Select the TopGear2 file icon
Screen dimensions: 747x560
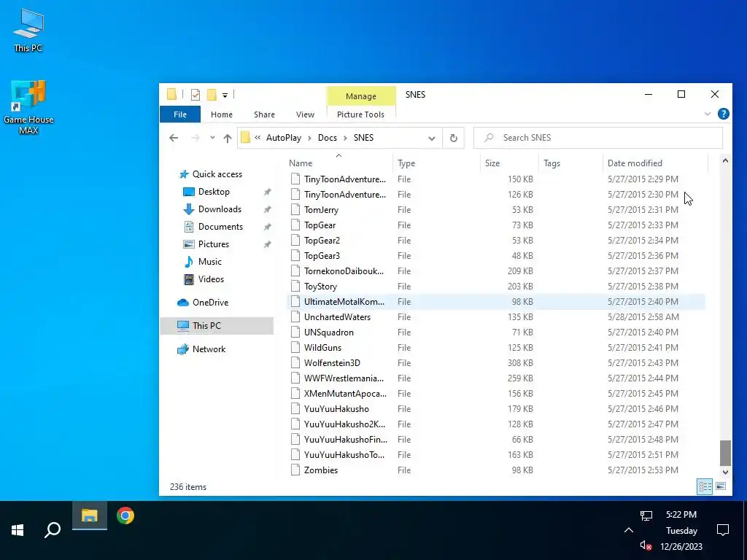(295, 241)
